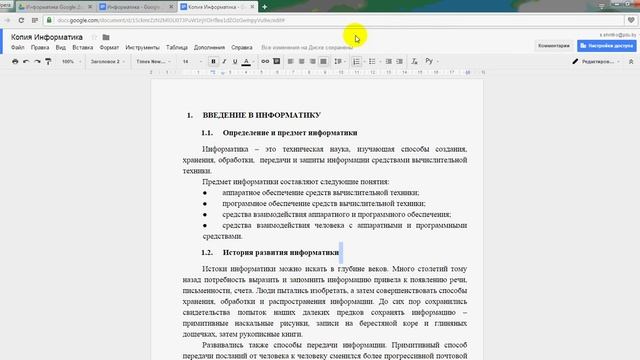Expand the numbered list options arrow
This screenshot has height=360, width=640.
click(364, 62)
